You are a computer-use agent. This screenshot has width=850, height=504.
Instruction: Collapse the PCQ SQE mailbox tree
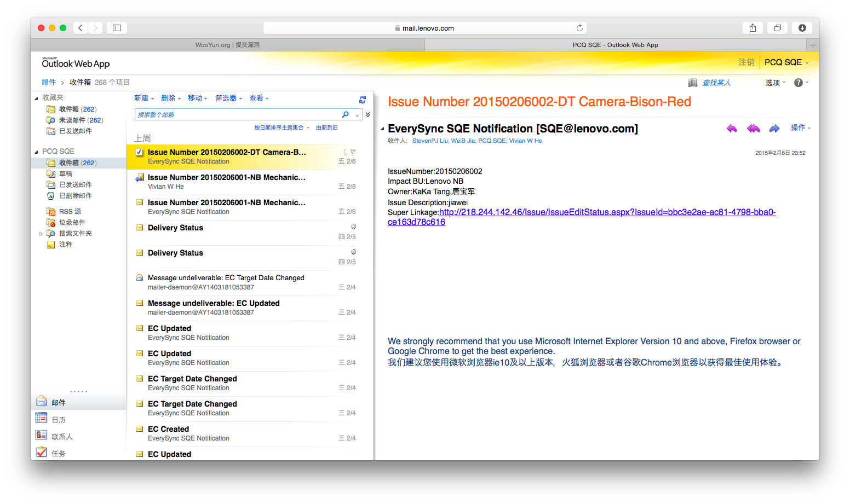point(36,152)
